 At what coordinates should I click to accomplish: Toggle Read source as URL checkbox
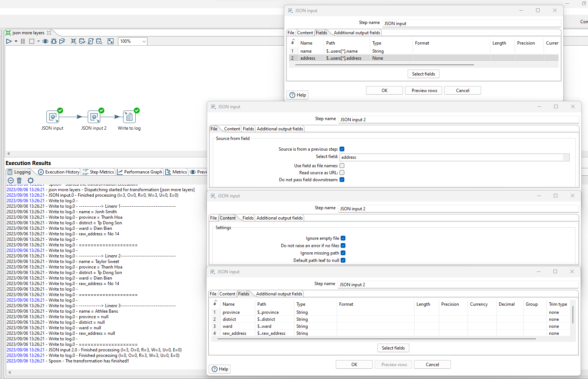point(342,173)
